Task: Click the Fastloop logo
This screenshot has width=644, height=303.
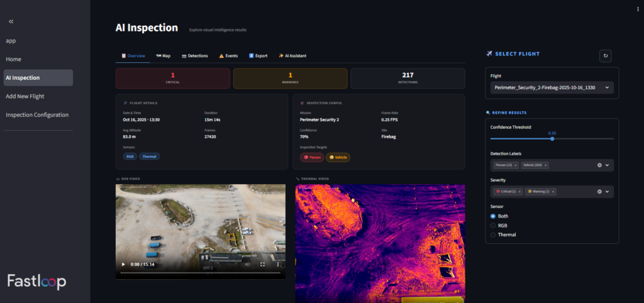Action: pos(36,281)
